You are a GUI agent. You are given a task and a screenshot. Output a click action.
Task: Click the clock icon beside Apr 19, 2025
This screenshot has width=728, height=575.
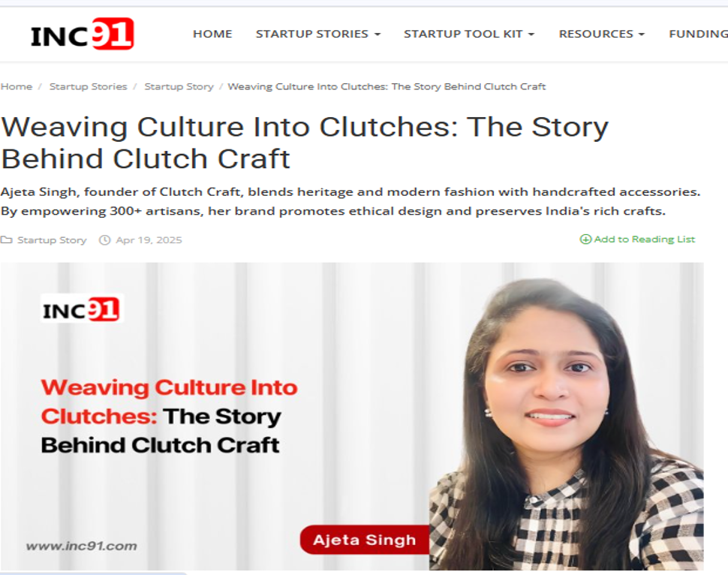pyautogui.click(x=105, y=240)
